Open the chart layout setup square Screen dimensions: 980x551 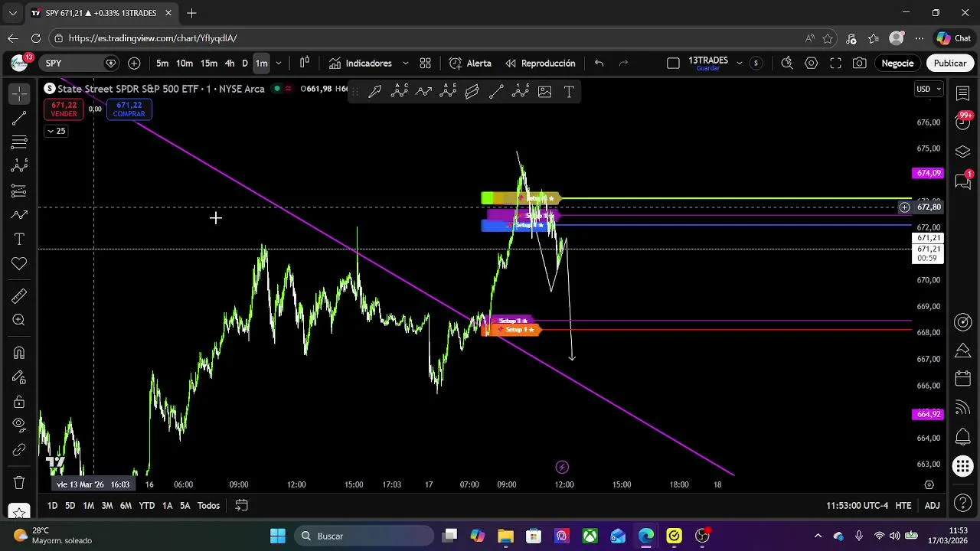pyautogui.click(x=673, y=64)
